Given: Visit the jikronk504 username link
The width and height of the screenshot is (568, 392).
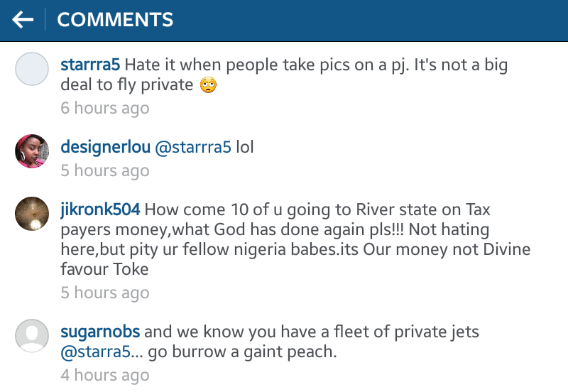Looking at the screenshot, I should coord(100,210).
